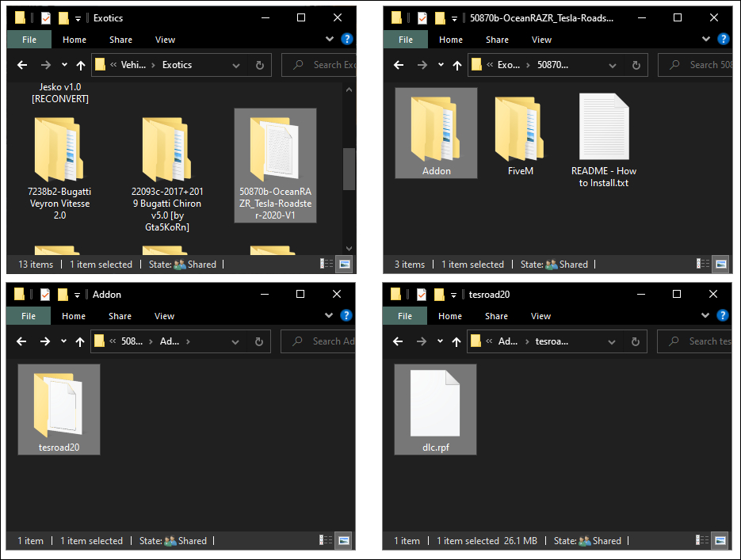The image size is (741, 560).
Task: Click Vehi... breadcrumb in Exotics address bar
Action: point(133,65)
